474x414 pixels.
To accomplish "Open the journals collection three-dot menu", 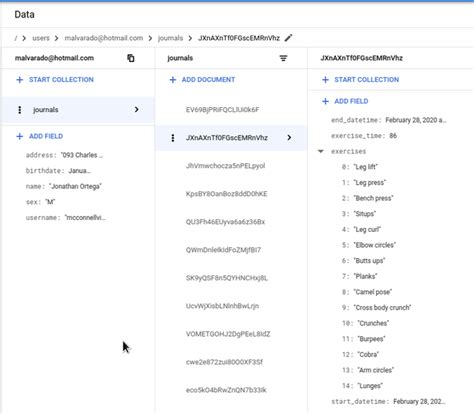I will click(x=20, y=110).
